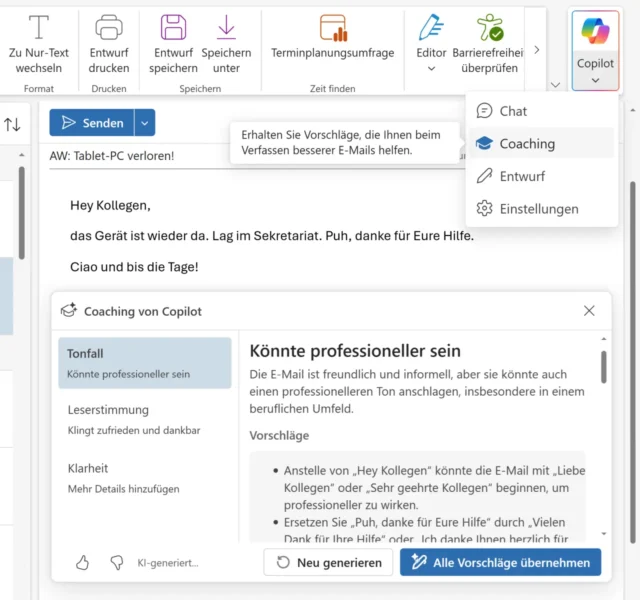Open Einstellungen in Copilot menu
This screenshot has width=640, height=600.
click(542, 209)
